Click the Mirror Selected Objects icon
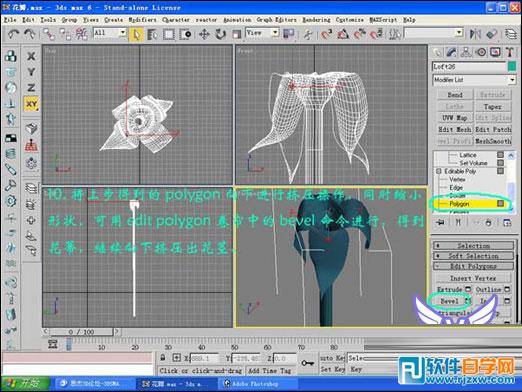The width and height of the screenshot is (522, 392). point(475,34)
